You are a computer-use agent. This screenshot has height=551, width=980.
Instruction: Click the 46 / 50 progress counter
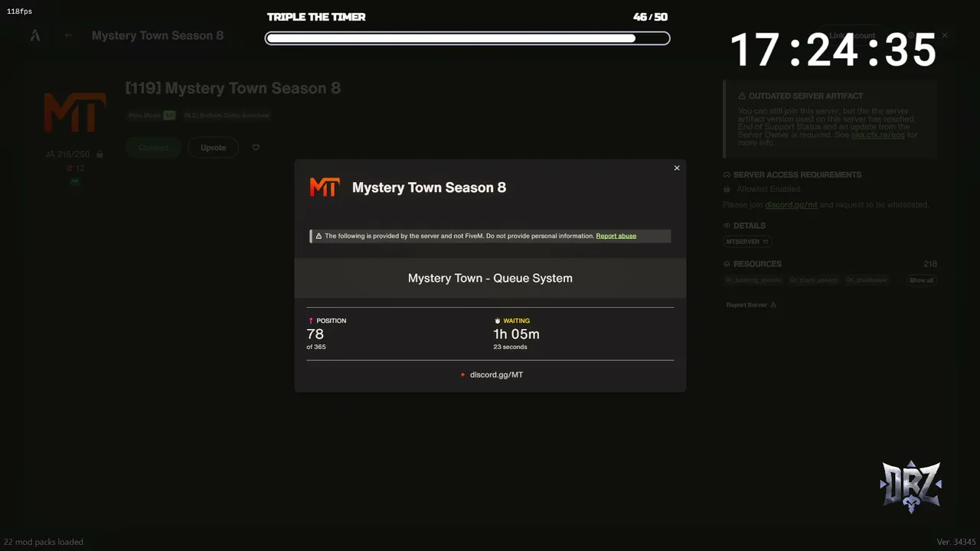pos(650,17)
